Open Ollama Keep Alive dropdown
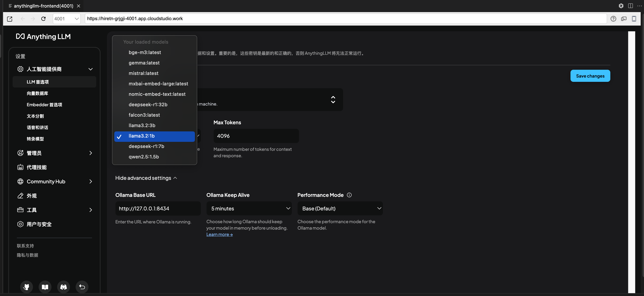This screenshot has height=296, width=644. click(249, 208)
